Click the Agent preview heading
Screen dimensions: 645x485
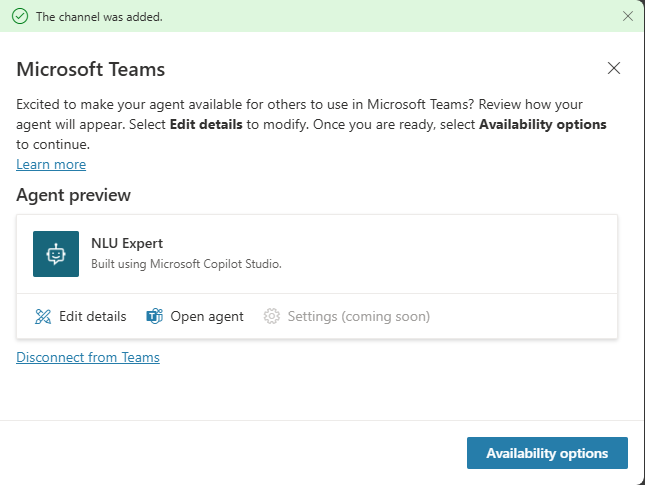(74, 195)
